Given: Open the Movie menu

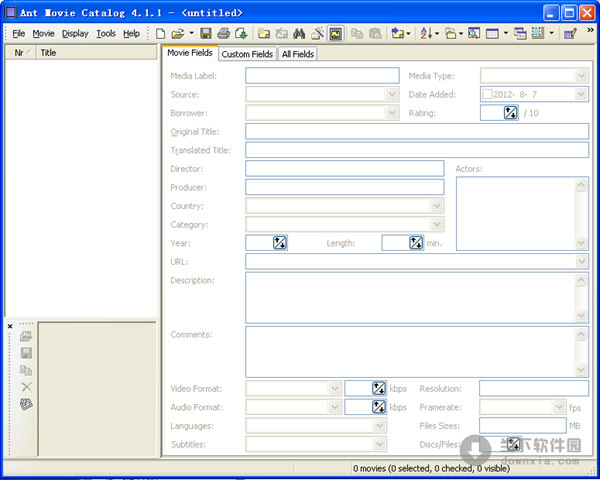Looking at the screenshot, I should [x=43, y=34].
